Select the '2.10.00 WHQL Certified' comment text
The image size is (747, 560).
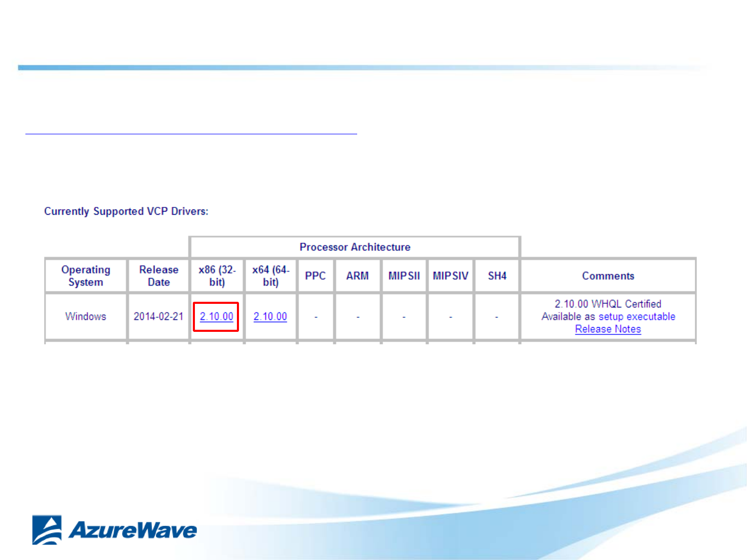608,304
